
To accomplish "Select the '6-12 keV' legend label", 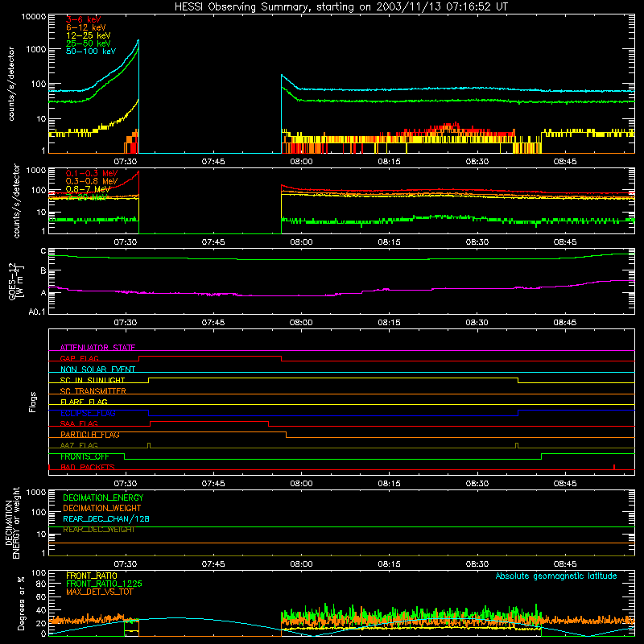I will click(85, 27).
